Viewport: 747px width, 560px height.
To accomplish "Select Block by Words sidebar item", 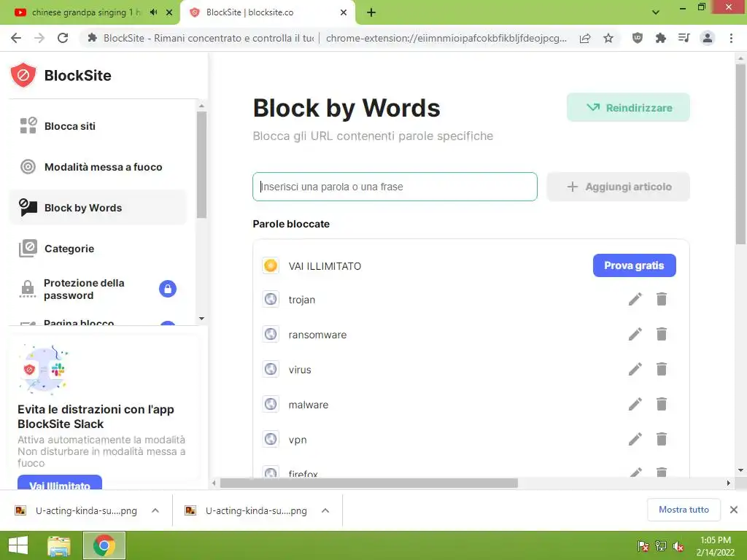I will (98, 208).
